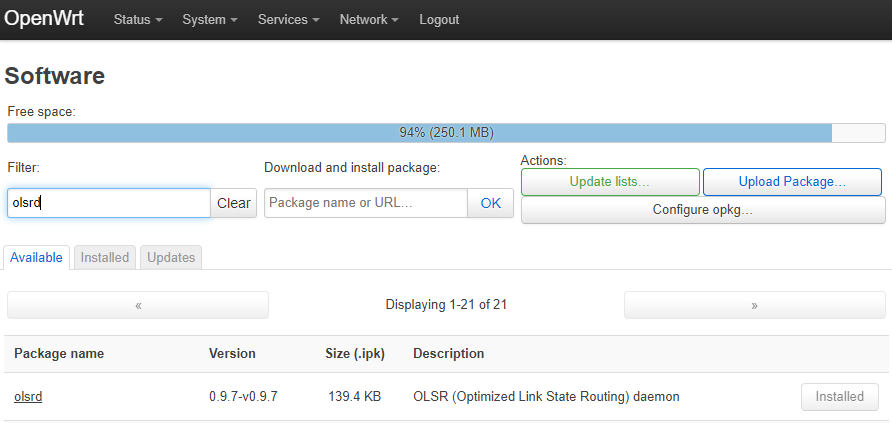Click Logout in the top navigation
This screenshot has width=892, height=423.
[439, 20]
